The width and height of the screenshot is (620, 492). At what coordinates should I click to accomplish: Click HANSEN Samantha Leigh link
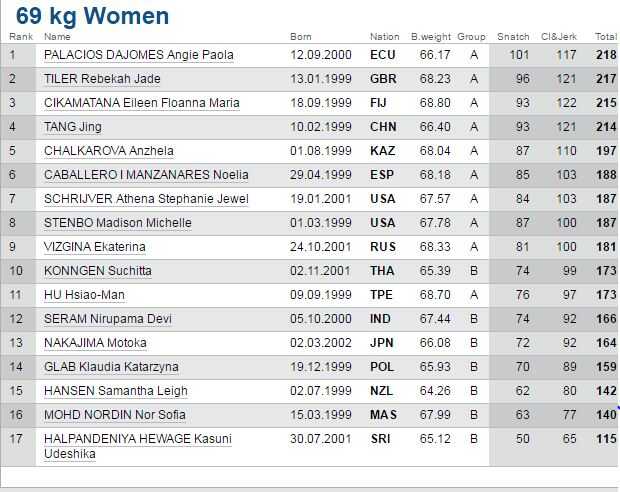click(x=115, y=391)
